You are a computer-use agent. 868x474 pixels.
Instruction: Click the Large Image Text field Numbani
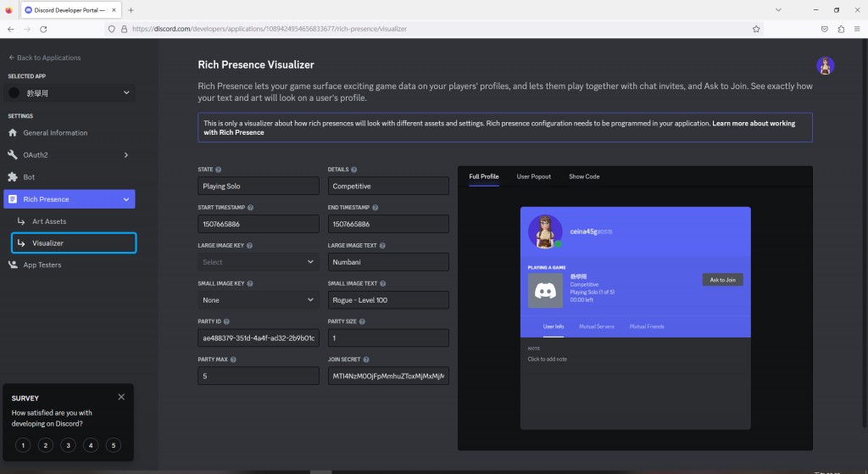point(388,262)
